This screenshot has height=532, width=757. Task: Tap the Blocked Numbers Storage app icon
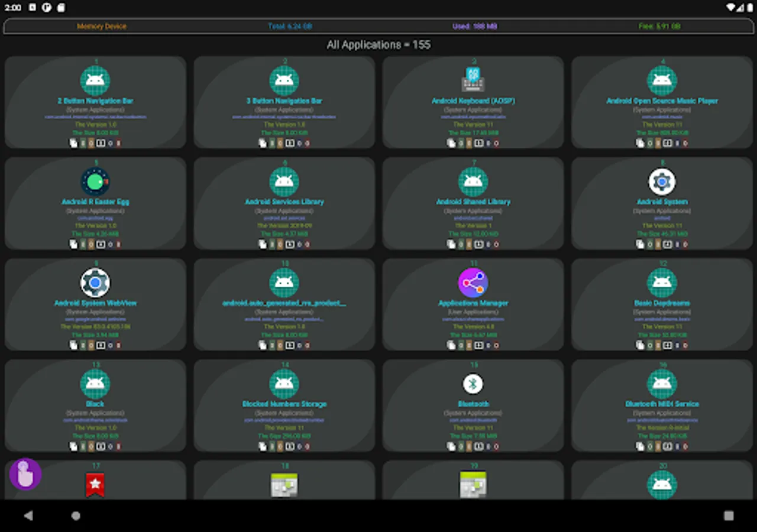click(x=284, y=384)
